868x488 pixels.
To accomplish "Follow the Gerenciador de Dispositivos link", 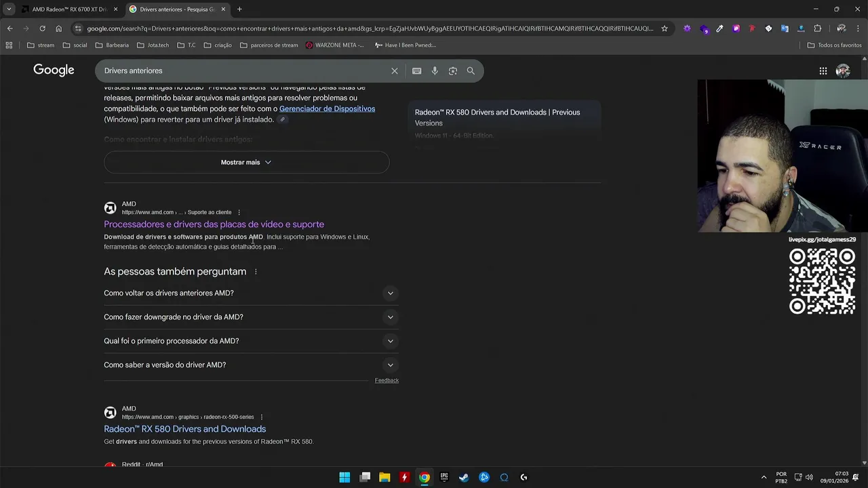I will (x=327, y=108).
